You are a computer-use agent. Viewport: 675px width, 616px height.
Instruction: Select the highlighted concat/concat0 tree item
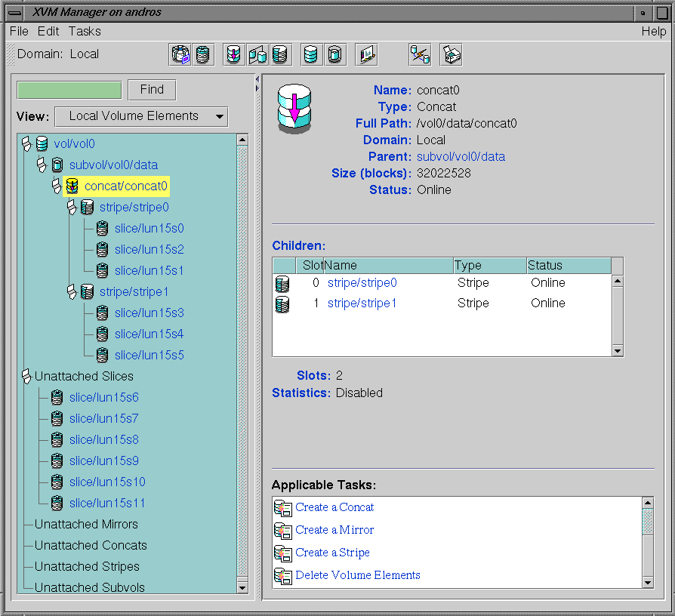pos(116,186)
